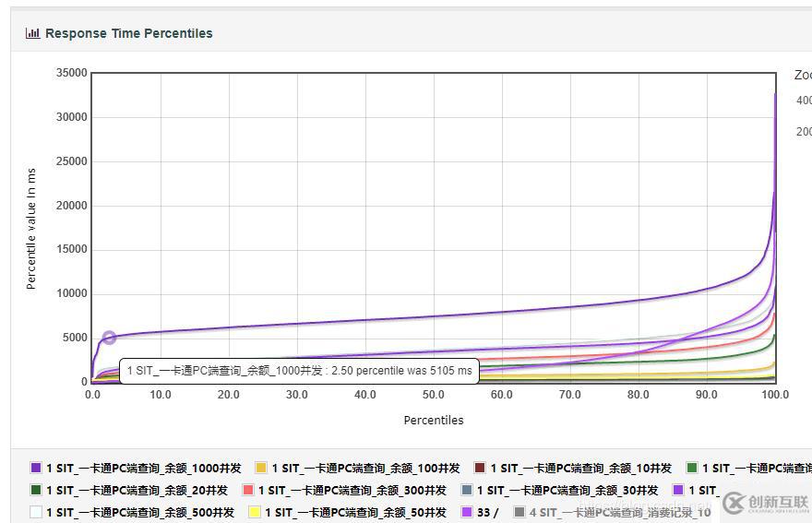
Task: Click the 15000 y-axis tick label
Action: coord(72,249)
